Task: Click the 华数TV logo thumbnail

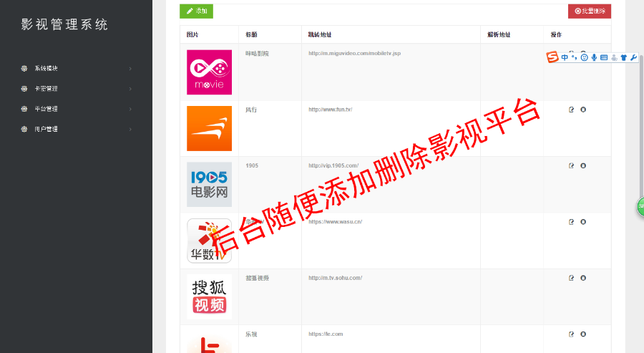Action: [209, 241]
